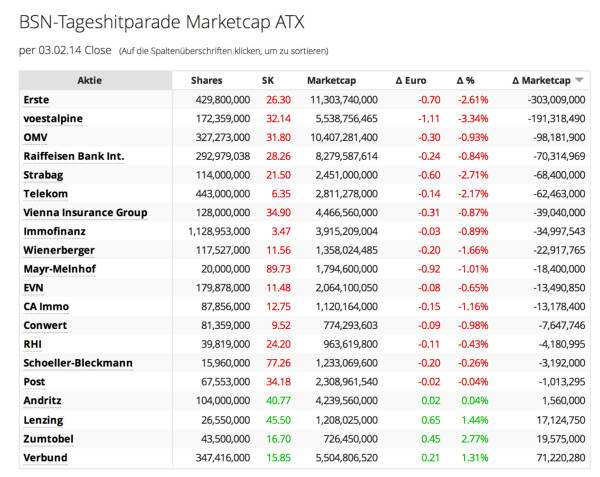Click the OMV stock name

click(35, 137)
